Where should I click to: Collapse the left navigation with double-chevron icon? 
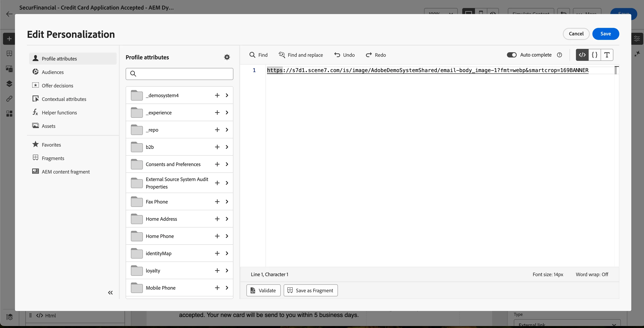click(110, 292)
